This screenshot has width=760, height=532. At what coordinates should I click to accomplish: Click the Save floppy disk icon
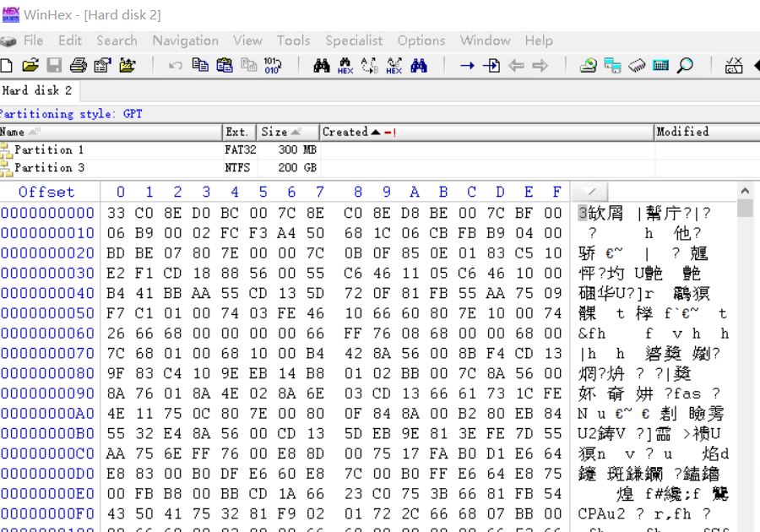coord(54,65)
